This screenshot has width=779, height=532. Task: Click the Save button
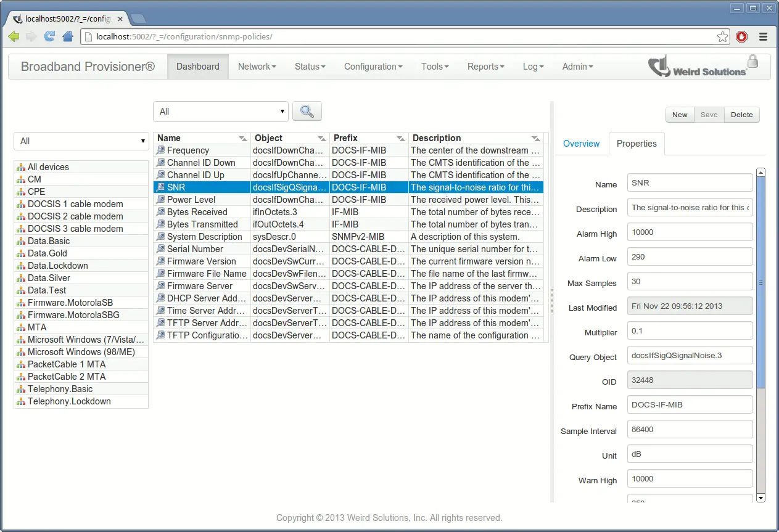pyautogui.click(x=709, y=115)
